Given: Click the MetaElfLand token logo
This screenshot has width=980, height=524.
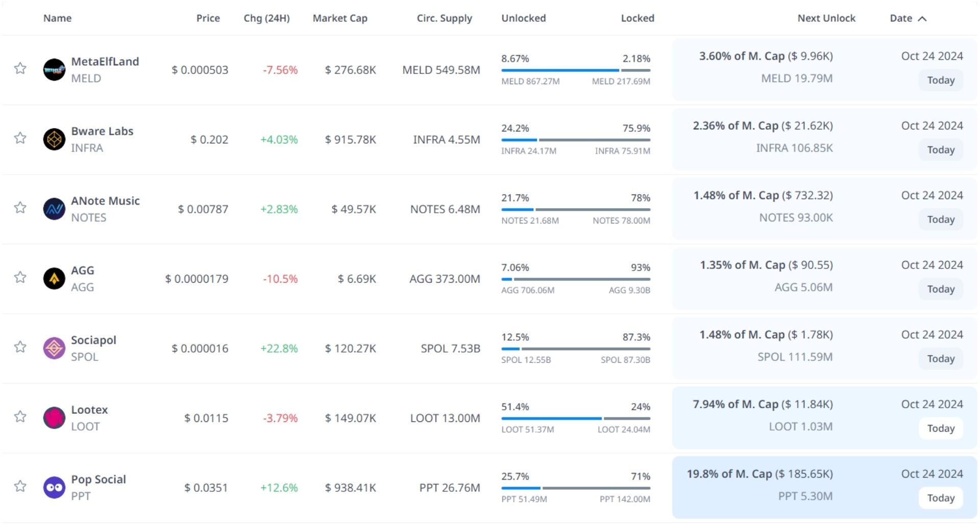Looking at the screenshot, I should (x=54, y=70).
